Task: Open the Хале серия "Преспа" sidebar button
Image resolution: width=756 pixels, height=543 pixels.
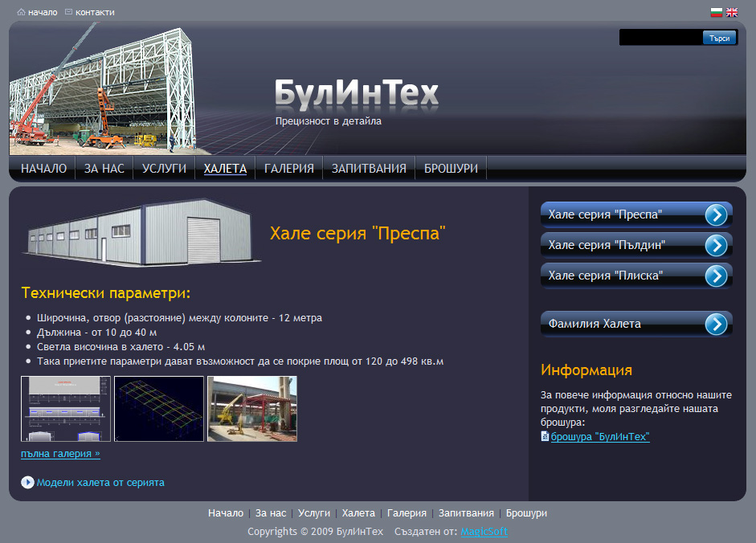Action: pos(636,214)
